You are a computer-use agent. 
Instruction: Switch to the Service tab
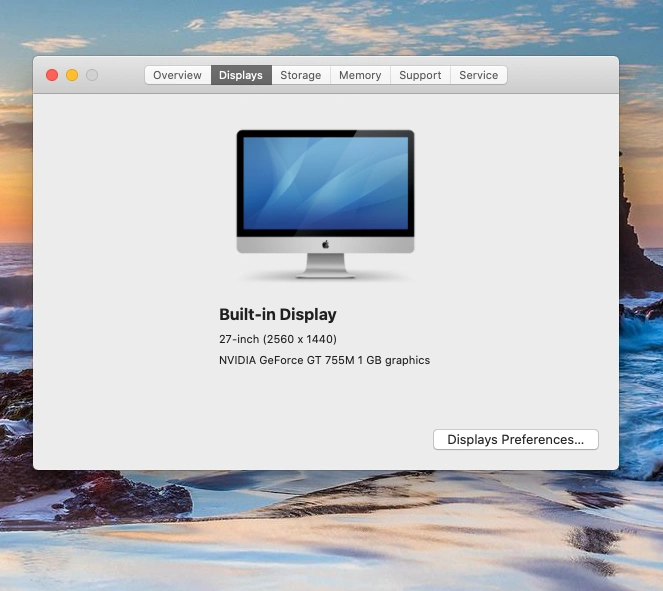(479, 75)
